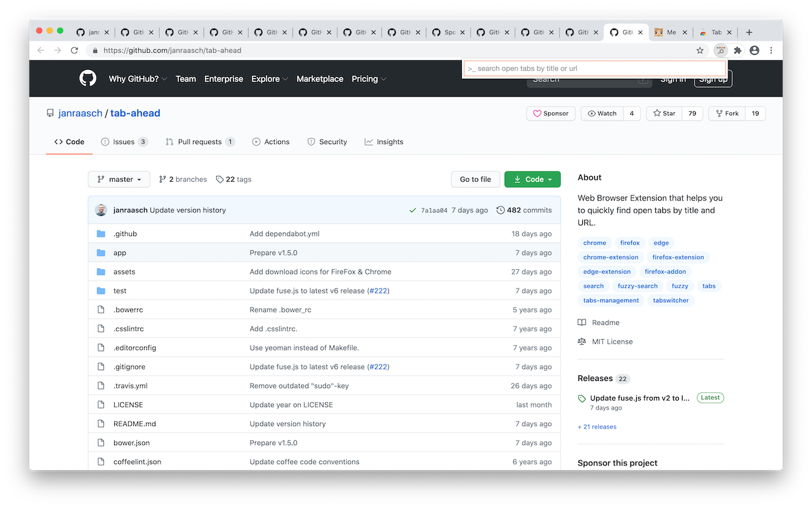Viewport: 812px width, 508px height.
Task: Open the Readme link in About
Action: pyautogui.click(x=599, y=323)
